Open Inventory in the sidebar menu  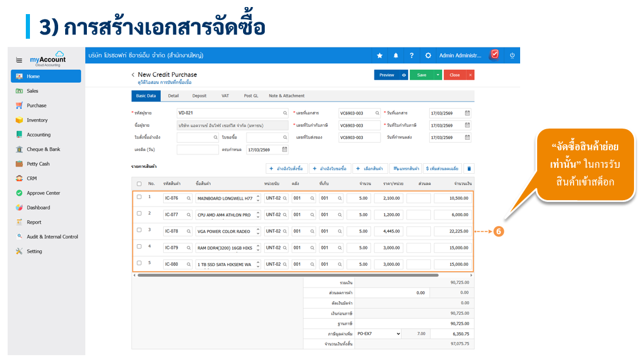click(37, 120)
